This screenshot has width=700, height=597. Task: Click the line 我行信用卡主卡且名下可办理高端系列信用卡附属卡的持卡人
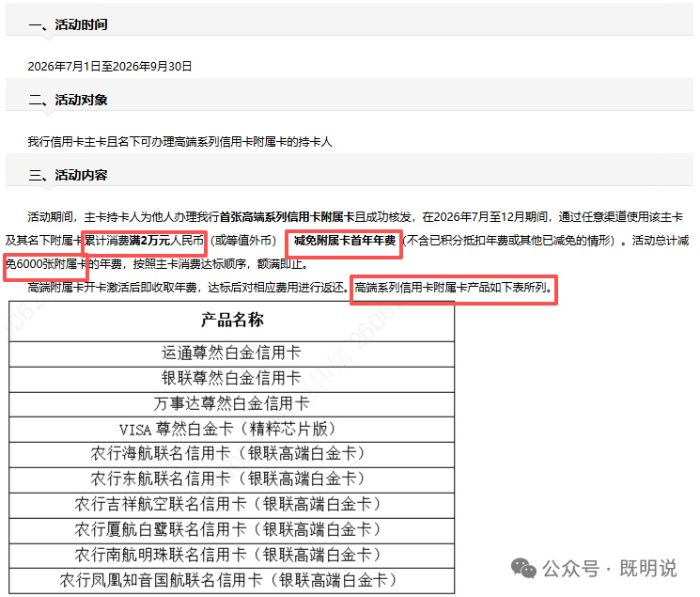[179, 142]
